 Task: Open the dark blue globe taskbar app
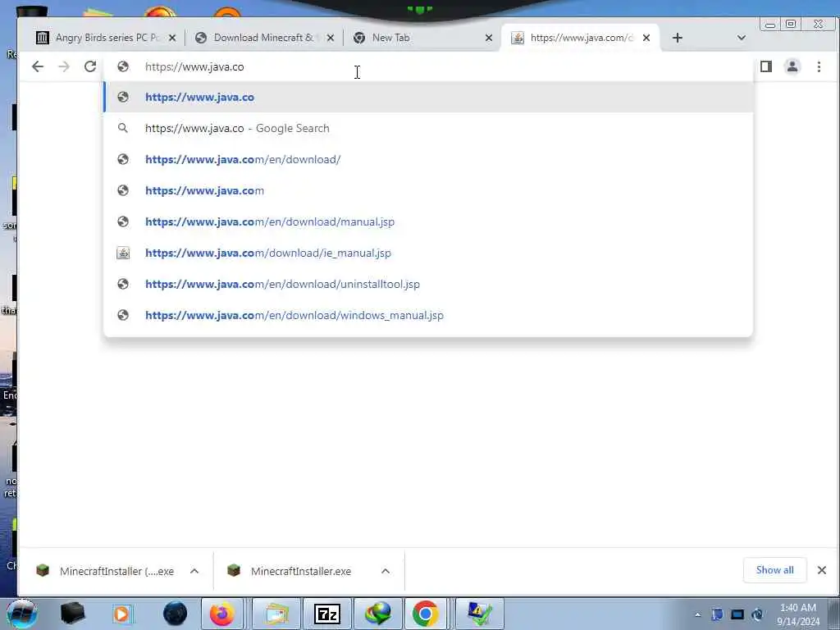[x=176, y=614]
